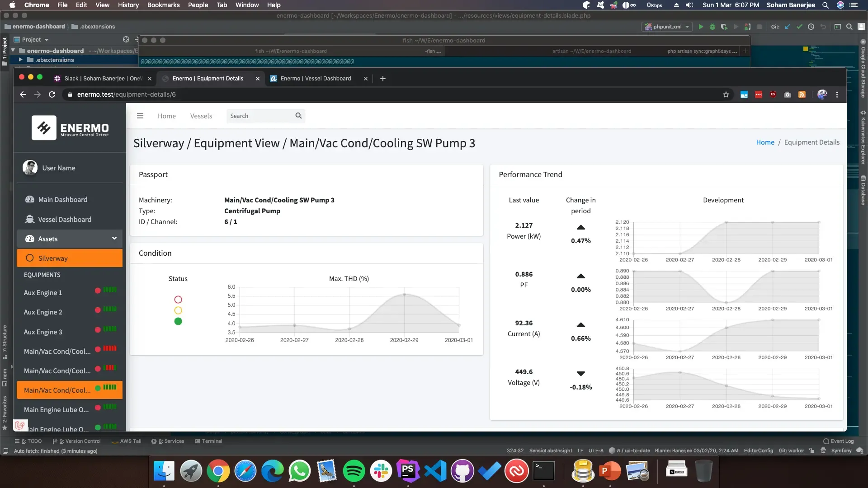Navigate to Home via the breadcrumb link
The height and width of the screenshot is (488, 868).
[x=764, y=142]
